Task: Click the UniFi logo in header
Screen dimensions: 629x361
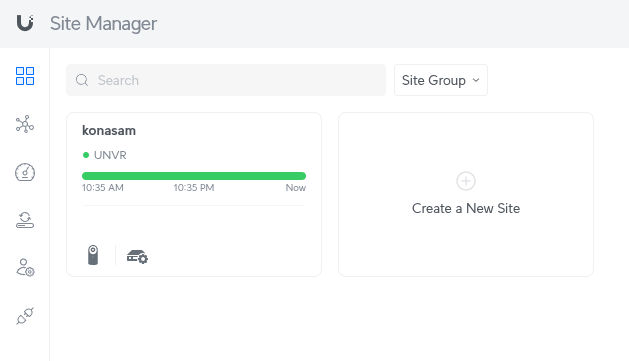Action: (x=25, y=23)
